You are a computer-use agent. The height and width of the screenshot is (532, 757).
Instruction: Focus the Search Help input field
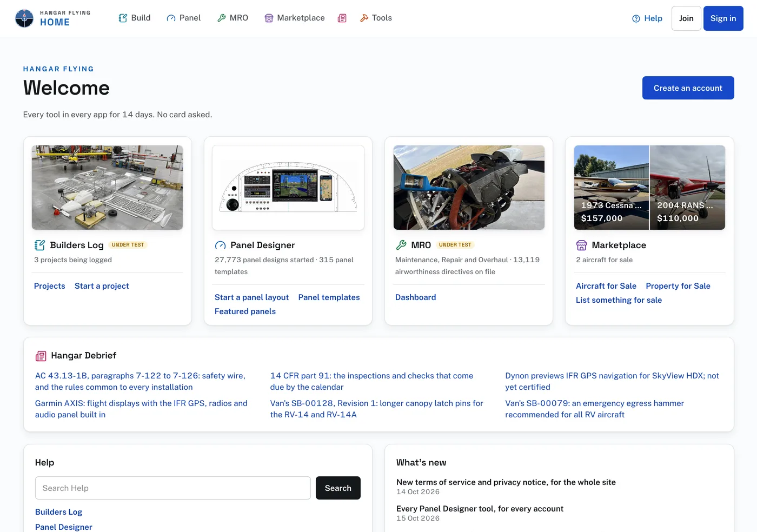point(173,488)
